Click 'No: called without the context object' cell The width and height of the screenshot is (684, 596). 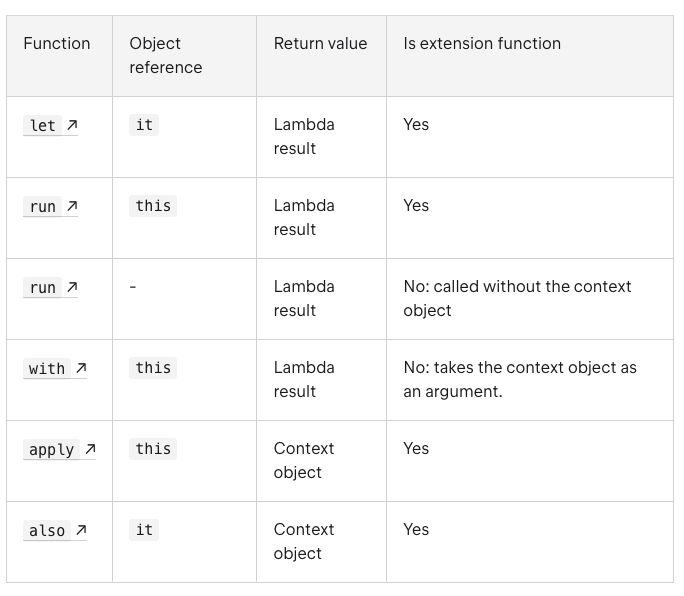tap(517, 298)
